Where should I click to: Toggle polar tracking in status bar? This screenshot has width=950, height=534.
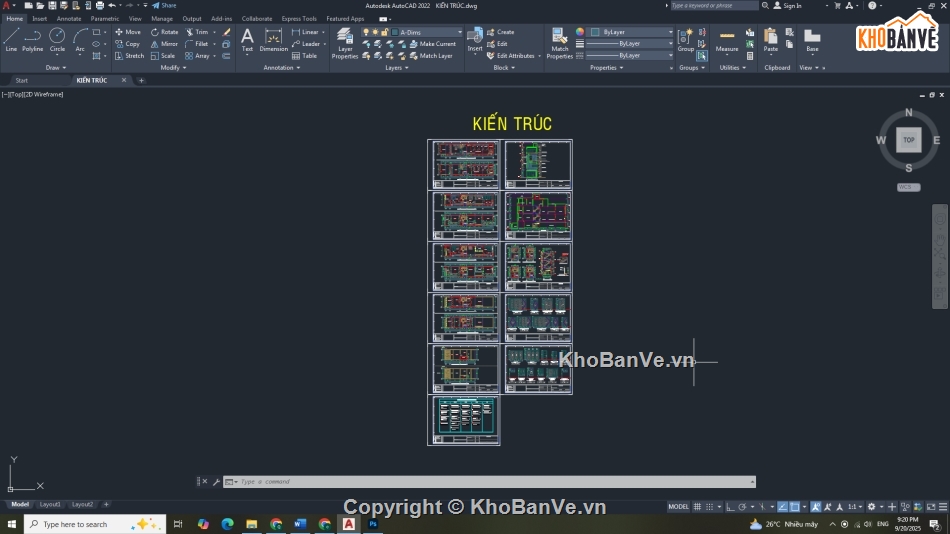click(742, 507)
